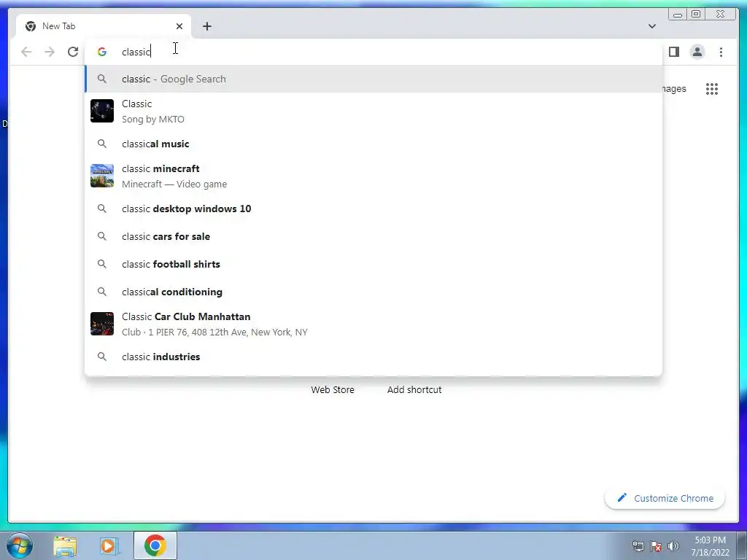The width and height of the screenshot is (747, 560).
Task: Open a new tab with plus button
Action: (206, 26)
